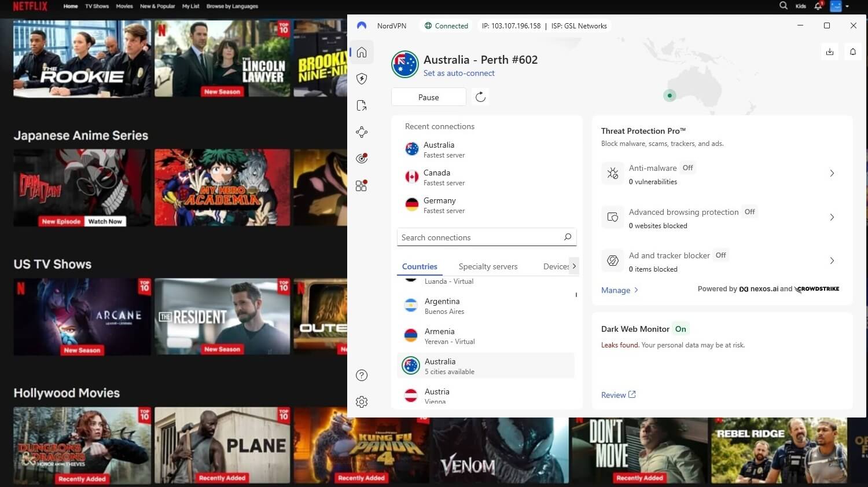Open NordVPN help with the question mark icon
868x487 pixels.
coord(362,375)
